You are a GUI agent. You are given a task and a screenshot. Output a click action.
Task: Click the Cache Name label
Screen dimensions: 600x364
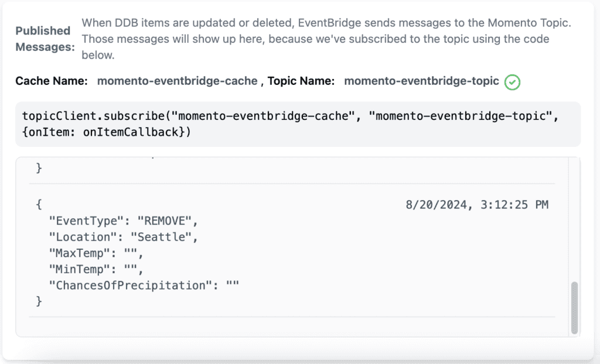[x=52, y=81]
